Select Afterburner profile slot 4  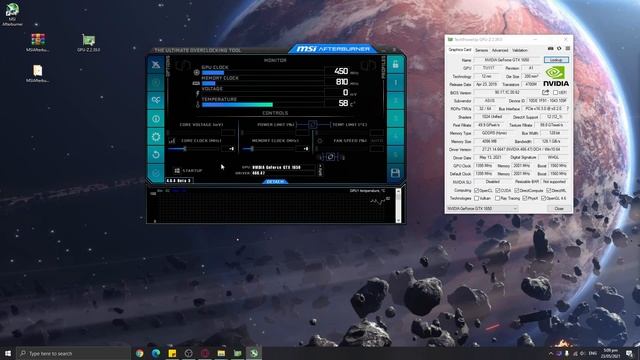(395, 137)
